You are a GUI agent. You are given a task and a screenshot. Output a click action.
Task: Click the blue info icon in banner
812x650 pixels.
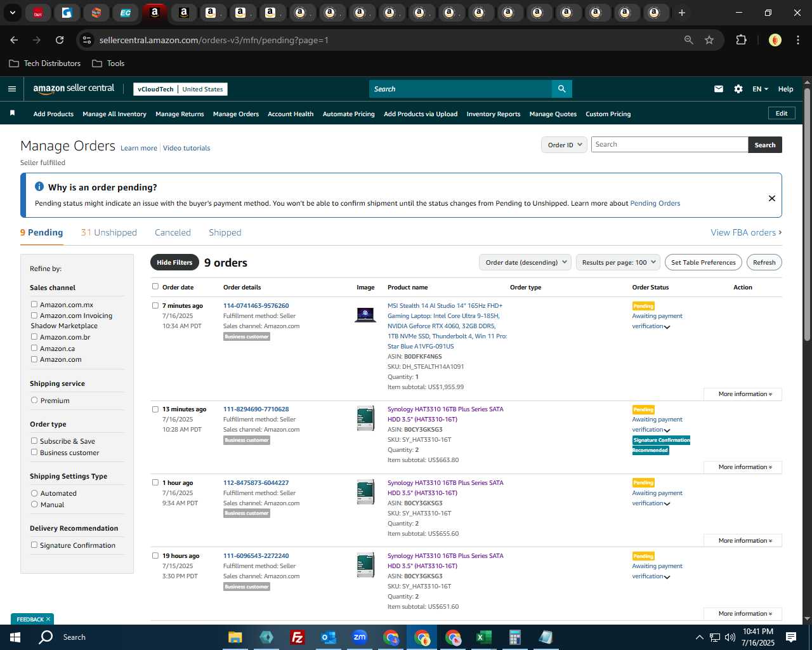tap(39, 187)
